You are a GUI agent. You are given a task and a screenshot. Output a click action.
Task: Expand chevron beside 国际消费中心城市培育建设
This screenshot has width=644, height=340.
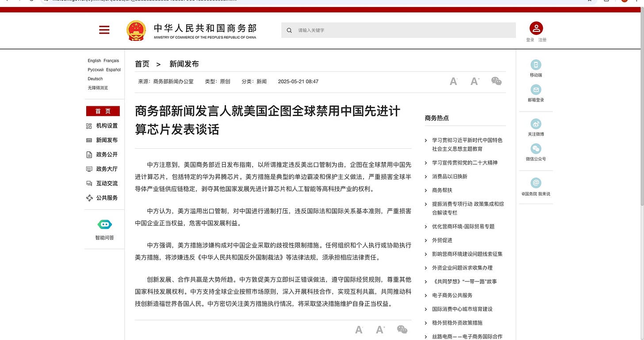[x=426, y=309]
